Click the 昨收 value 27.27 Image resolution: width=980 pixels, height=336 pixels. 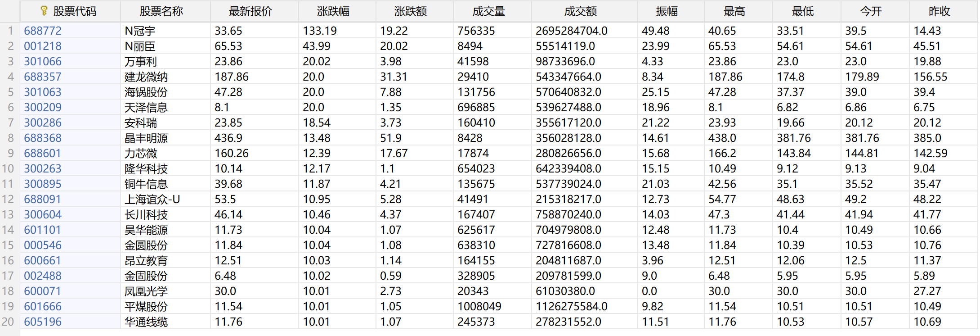click(x=927, y=291)
